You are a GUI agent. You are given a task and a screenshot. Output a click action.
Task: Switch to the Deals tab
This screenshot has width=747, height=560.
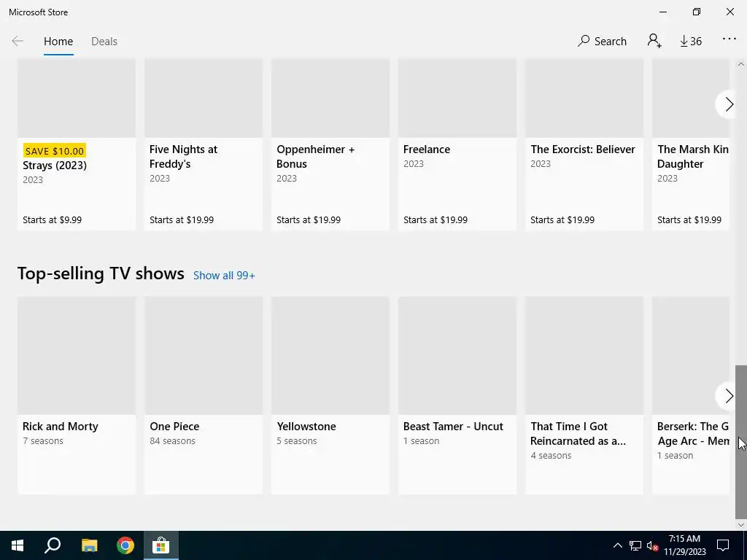click(x=104, y=42)
